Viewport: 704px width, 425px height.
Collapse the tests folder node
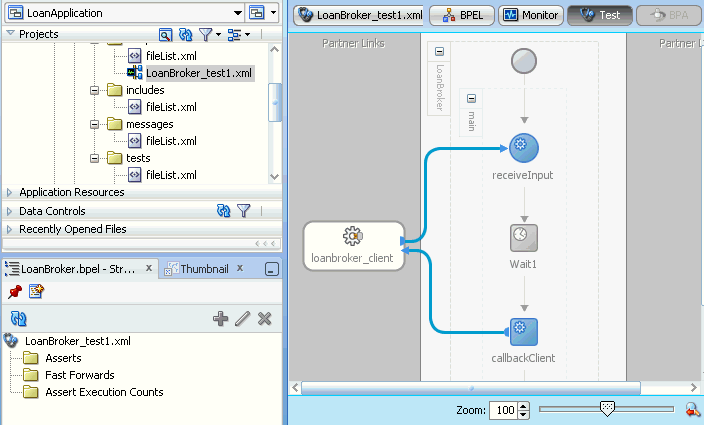pos(94,158)
